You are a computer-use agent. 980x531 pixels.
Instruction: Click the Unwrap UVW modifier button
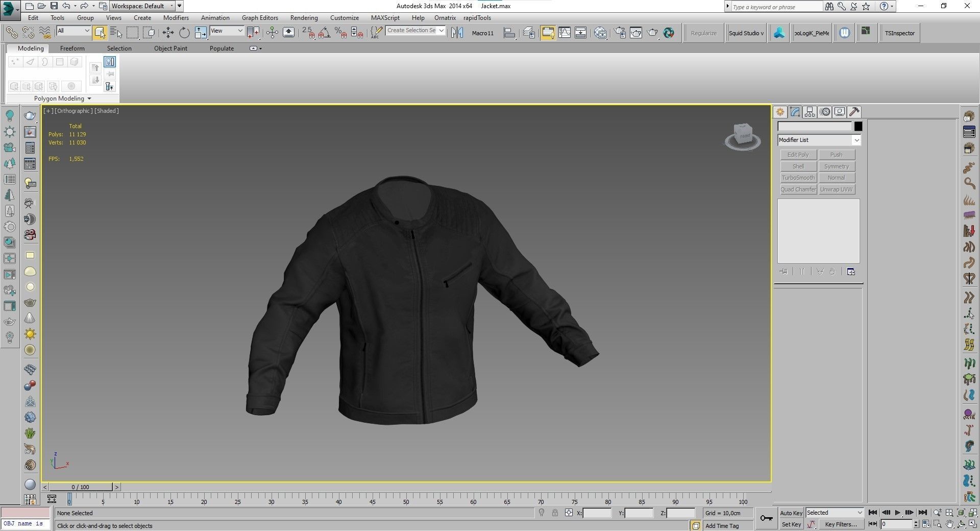(837, 189)
